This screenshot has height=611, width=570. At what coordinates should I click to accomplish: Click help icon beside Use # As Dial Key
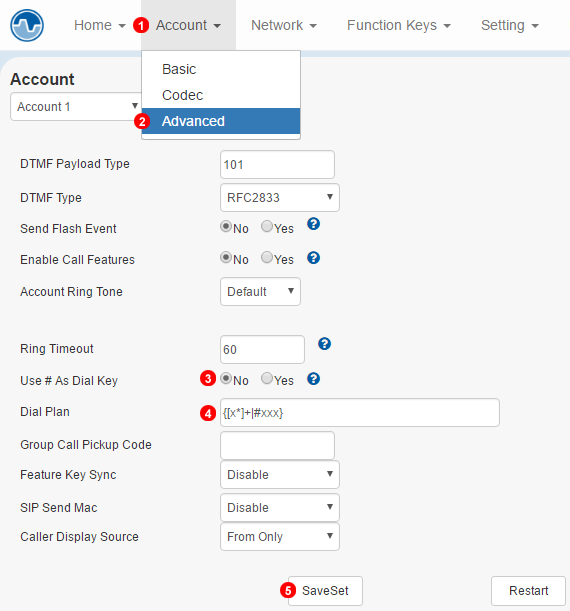pos(314,379)
